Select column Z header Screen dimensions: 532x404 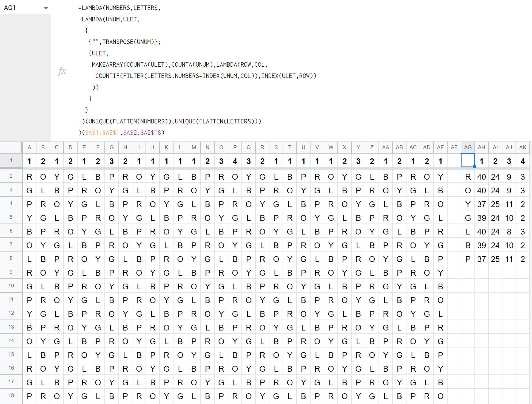click(x=372, y=148)
